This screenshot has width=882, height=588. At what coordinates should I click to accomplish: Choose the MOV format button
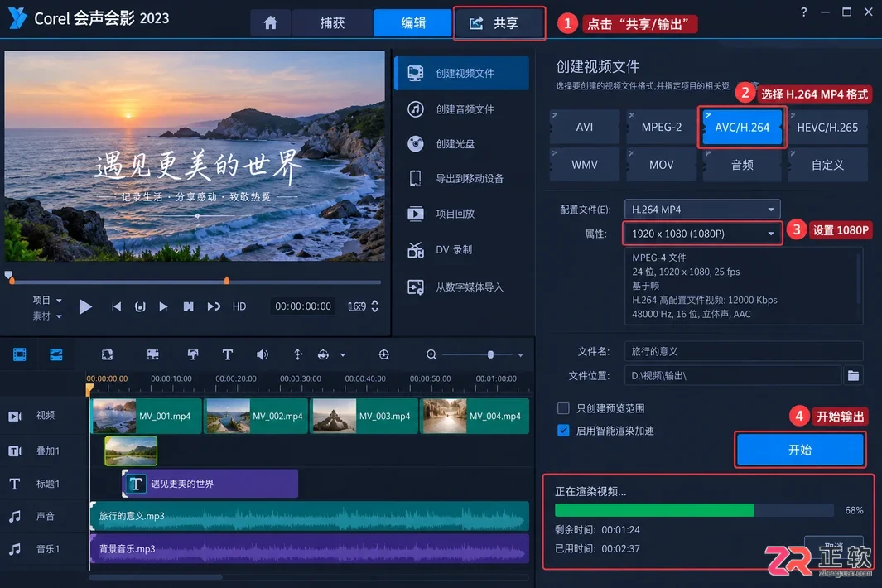pyautogui.click(x=662, y=165)
